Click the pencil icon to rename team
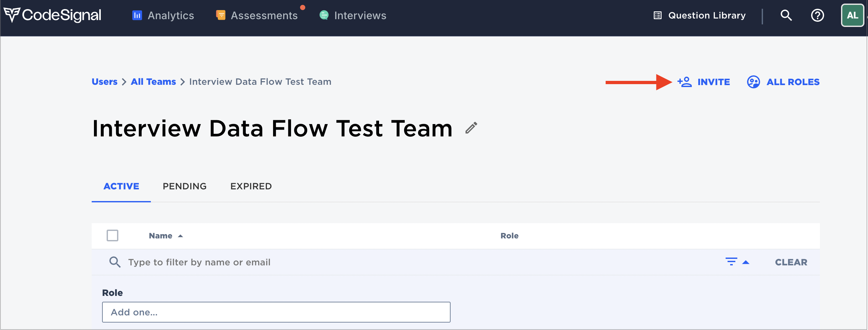Image resolution: width=868 pixels, height=330 pixels. [471, 128]
